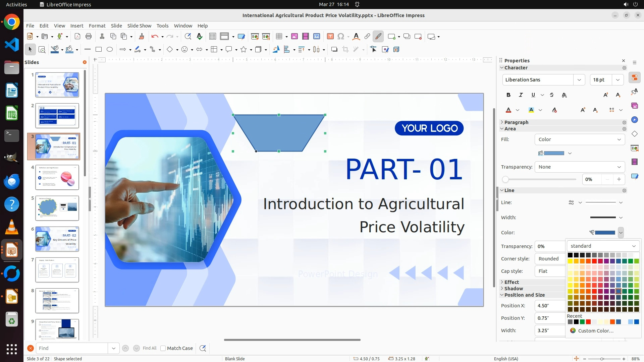This screenshot has width=644, height=362.
Task: Toggle Bold in Character panel
Action: pyautogui.click(x=508, y=95)
